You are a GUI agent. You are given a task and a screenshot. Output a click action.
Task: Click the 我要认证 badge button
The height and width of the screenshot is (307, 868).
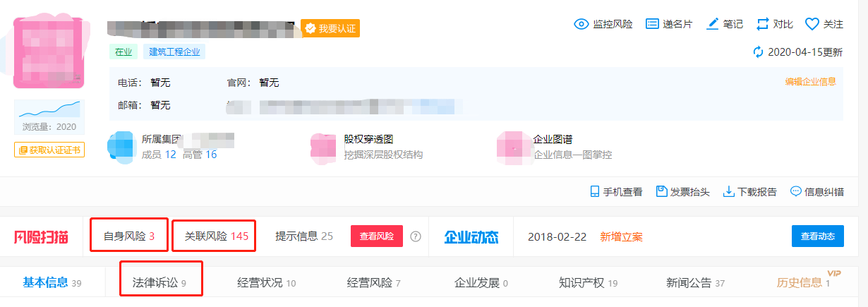coord(330,28)
